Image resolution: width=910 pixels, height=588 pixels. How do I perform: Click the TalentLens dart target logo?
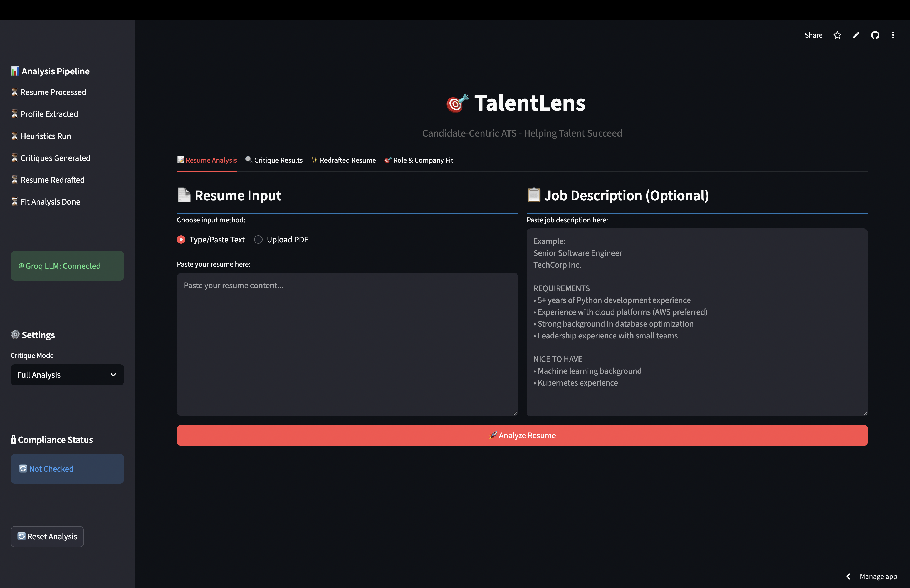tap(457, 103)
